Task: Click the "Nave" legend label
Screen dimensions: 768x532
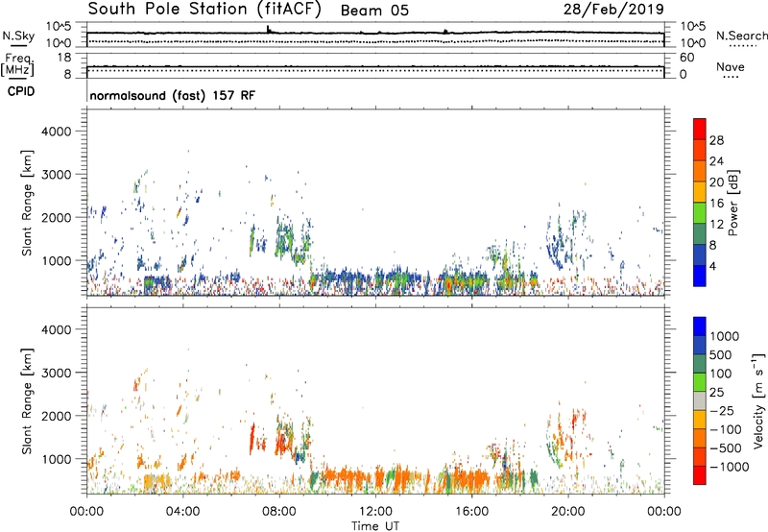Action: pyautogui.click(x=731, y=67)
